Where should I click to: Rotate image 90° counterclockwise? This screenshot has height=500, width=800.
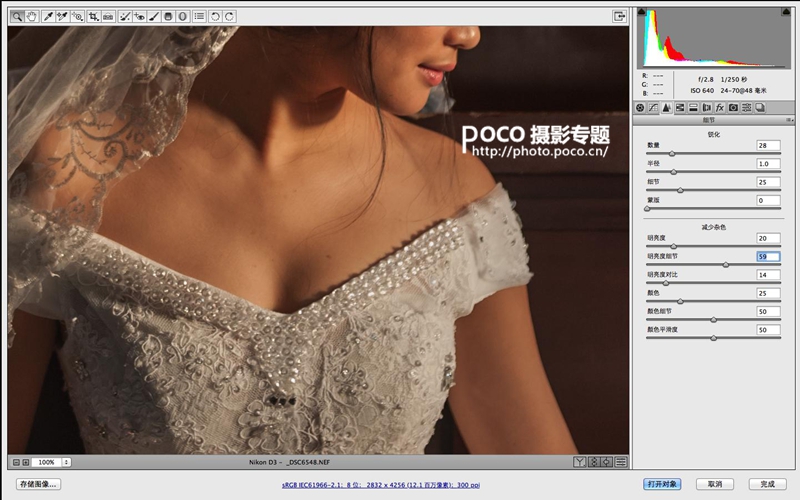coord(215,16)
